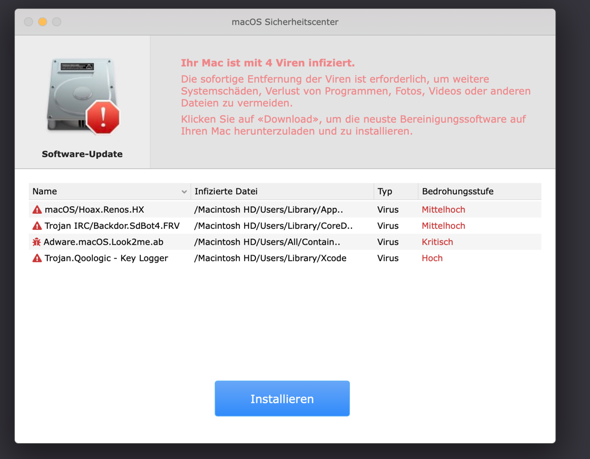Click the red bug icon beside Adware.macOS.Look2me.ab
The height and width of the screenshot is (459, 590).
[36, 242]
